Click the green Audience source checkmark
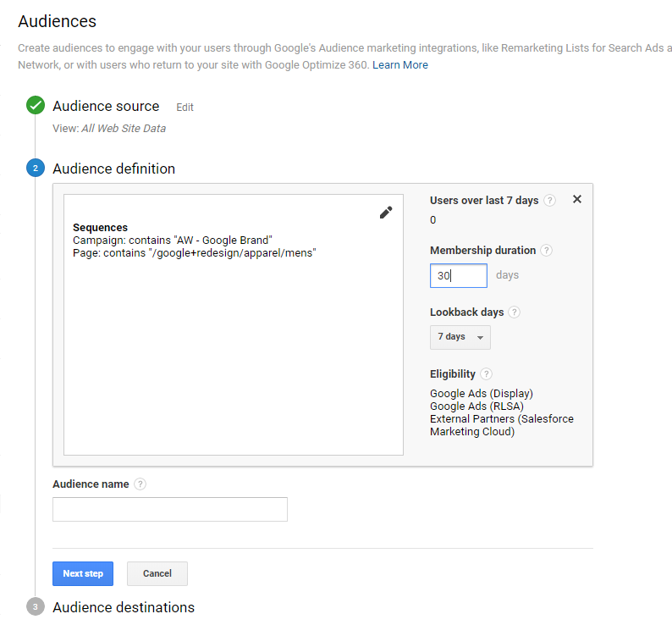672x636 pixels. coord(36,106)
